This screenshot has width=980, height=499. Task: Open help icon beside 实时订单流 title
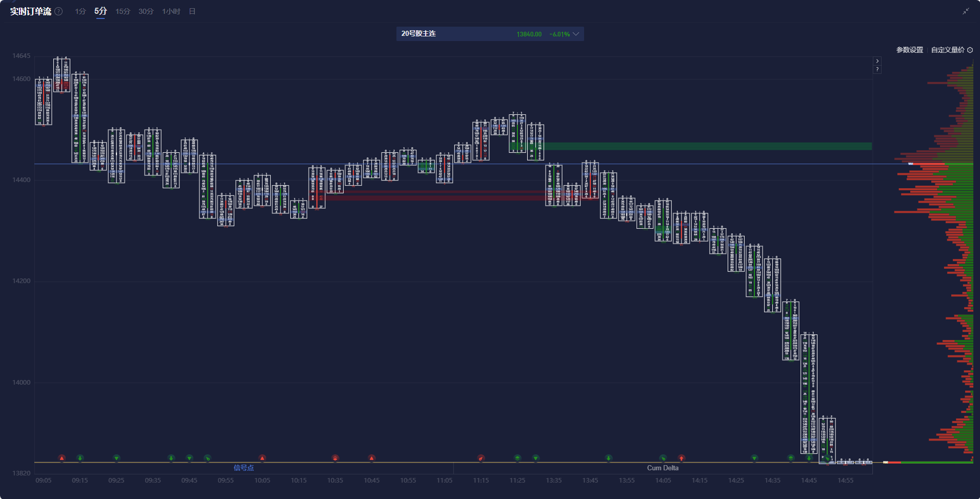click(59, 11)
